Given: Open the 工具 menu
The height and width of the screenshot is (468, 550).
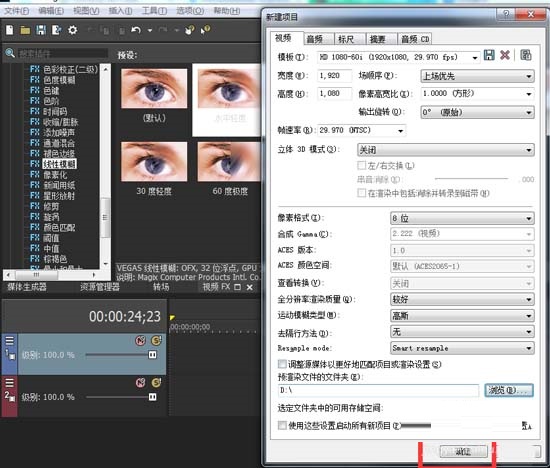Looking at the screenshot, I should pyautogui.click(x=154, y=11).
